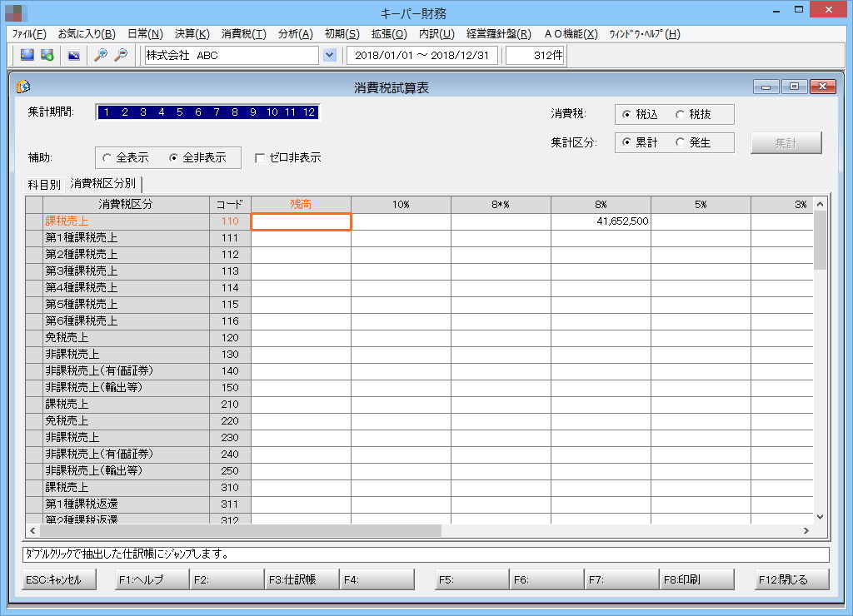853x616 pixels.
Task: Click the company name field 株式会社 ABC
Action: click(x=232, y=55)
